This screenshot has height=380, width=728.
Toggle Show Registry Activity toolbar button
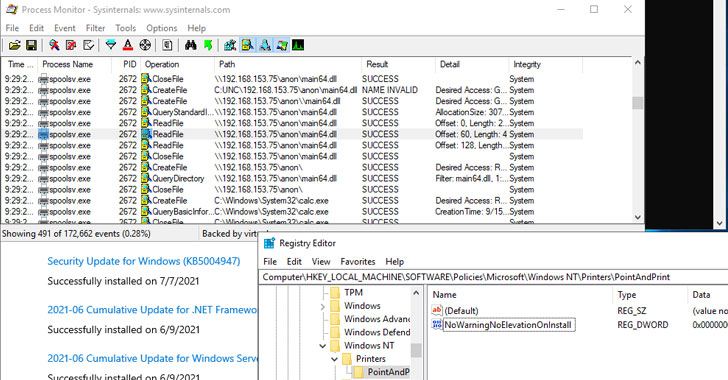click(230, 45)
